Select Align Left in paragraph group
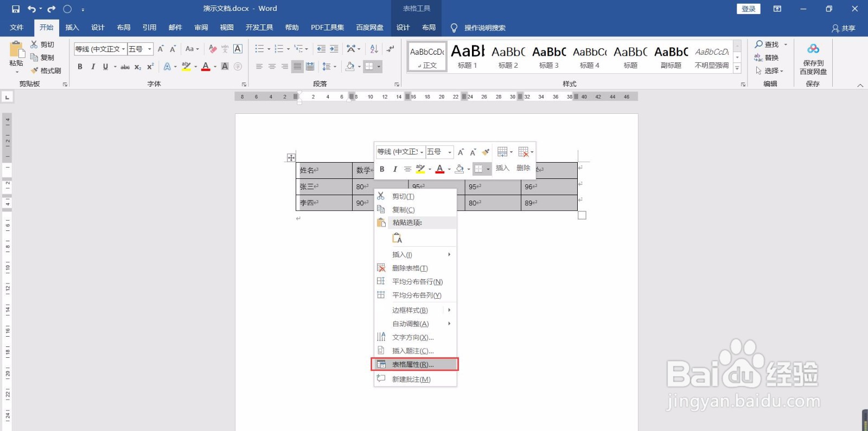 point(259,66)
